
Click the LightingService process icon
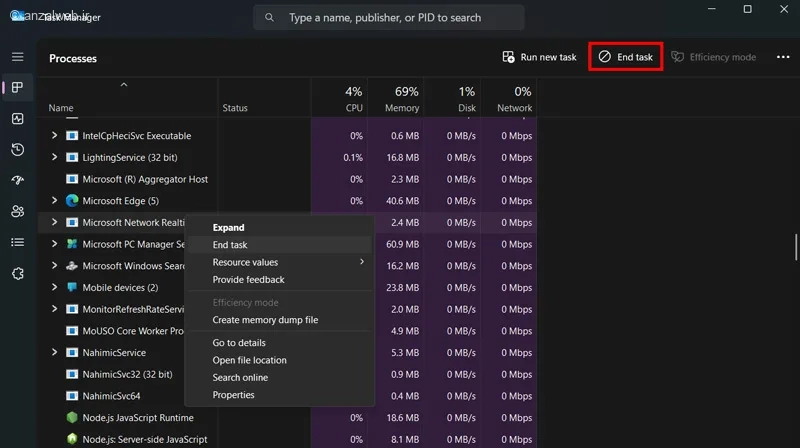pyautogui.click(x=72, y=157)
